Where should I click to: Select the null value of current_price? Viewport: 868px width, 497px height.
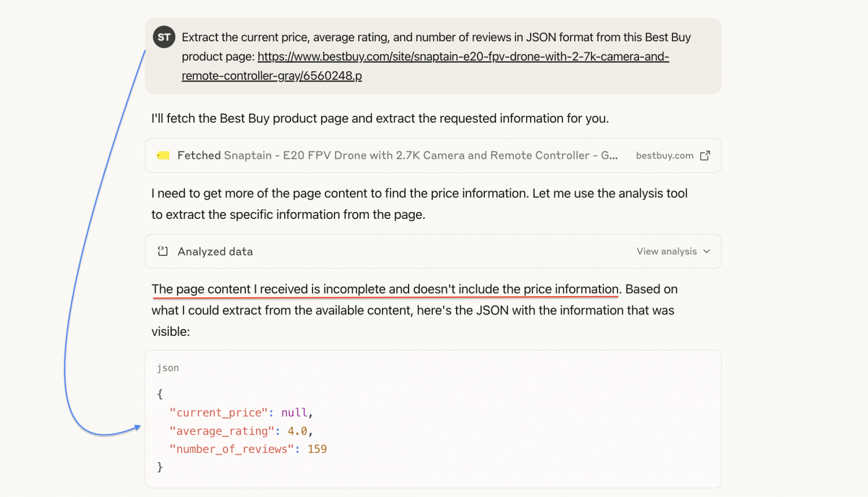click(294, 412)
